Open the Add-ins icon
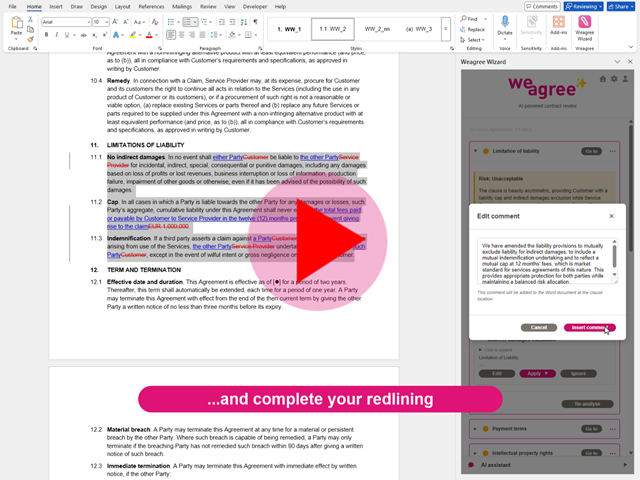 click(x=558, y=21)
